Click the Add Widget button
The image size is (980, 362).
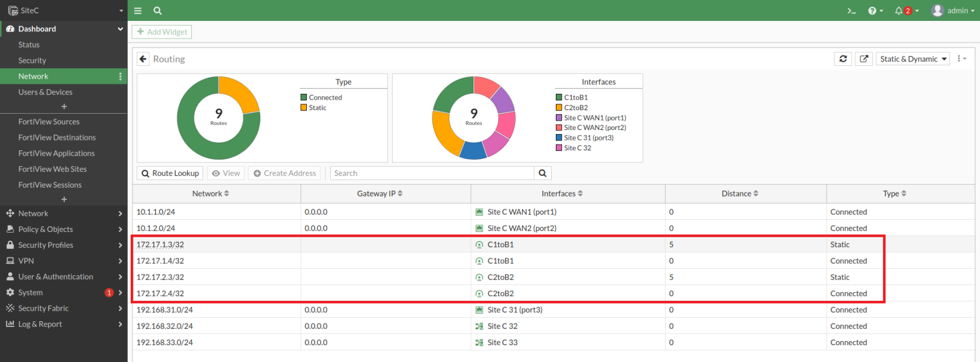(x=162, y=32)
